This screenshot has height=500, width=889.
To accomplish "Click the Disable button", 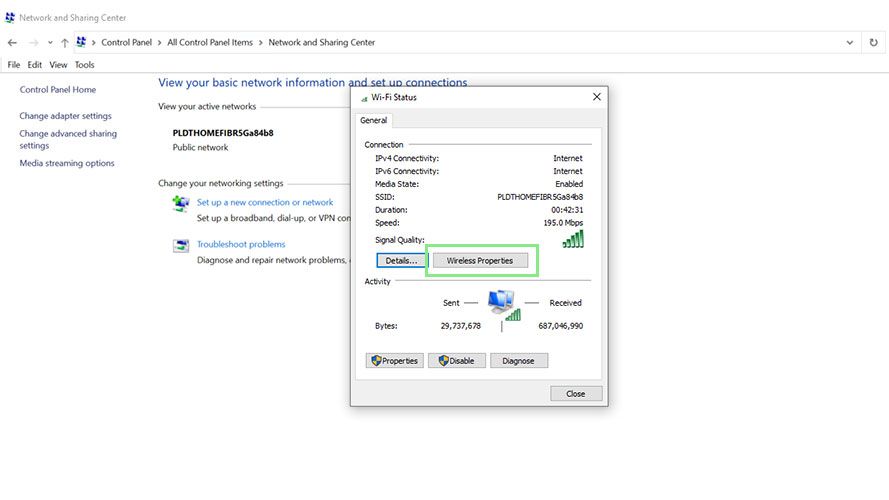I will pos(456,361).
